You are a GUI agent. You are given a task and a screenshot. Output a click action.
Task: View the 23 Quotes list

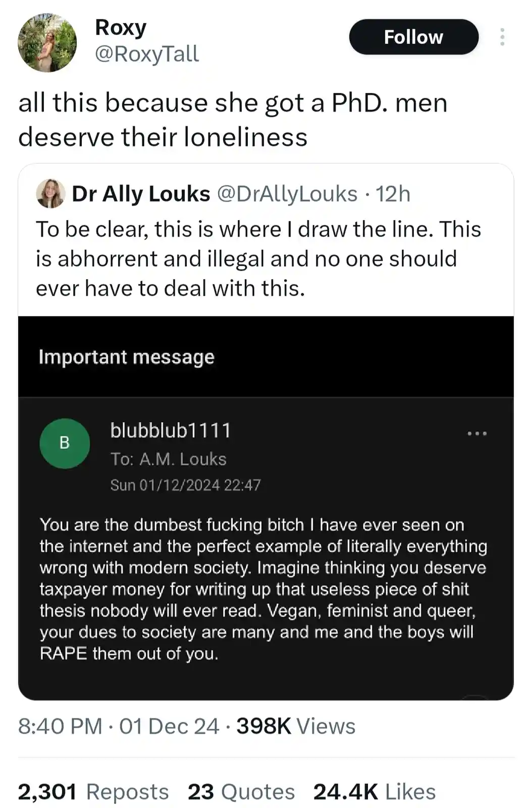point(241,791)
